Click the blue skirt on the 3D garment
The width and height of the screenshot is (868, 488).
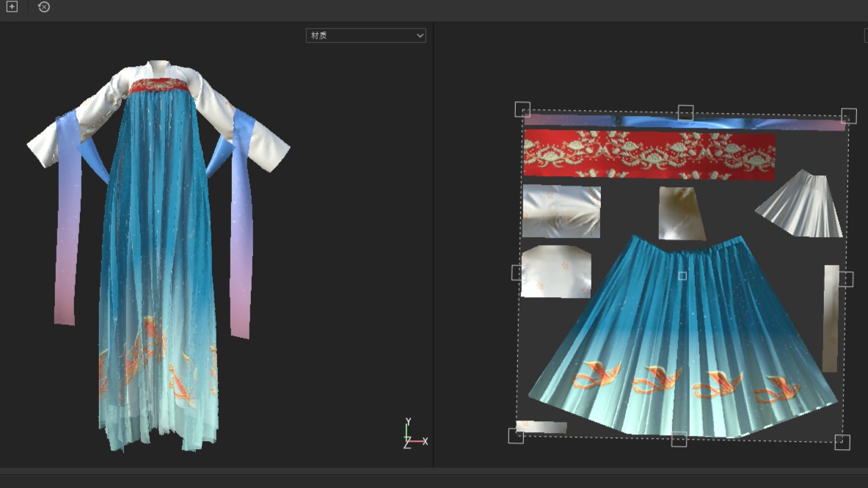pyautogui.click(x=158, y=242)
